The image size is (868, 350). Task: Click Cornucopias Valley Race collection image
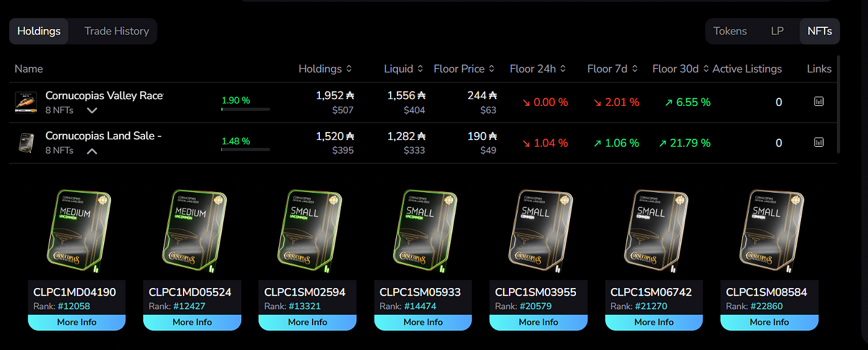click(25, 102)
